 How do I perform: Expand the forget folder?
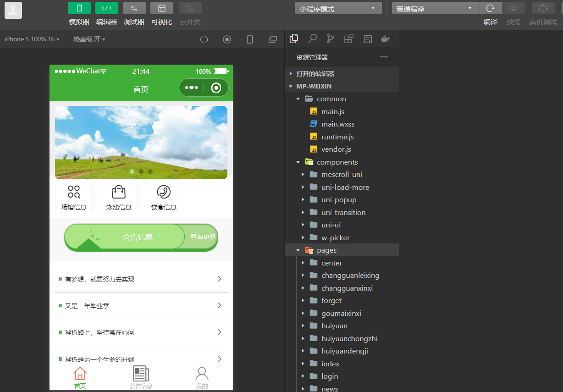[342, 300]
